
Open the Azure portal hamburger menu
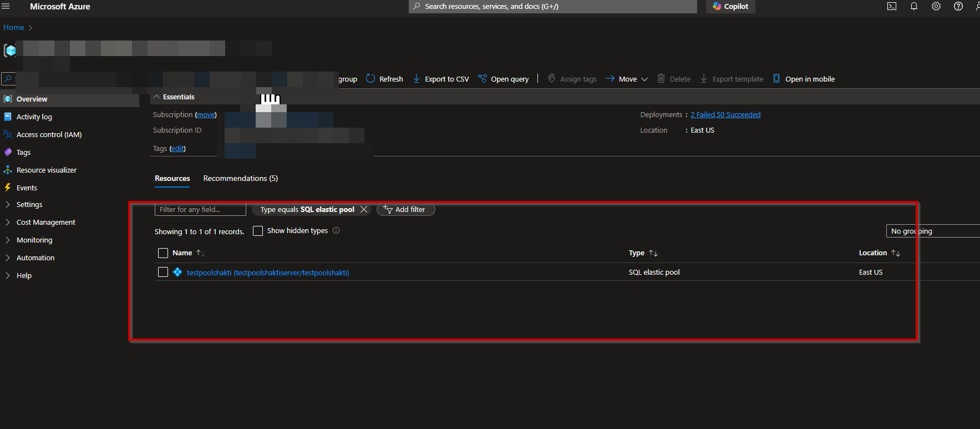tap(6, 7)
